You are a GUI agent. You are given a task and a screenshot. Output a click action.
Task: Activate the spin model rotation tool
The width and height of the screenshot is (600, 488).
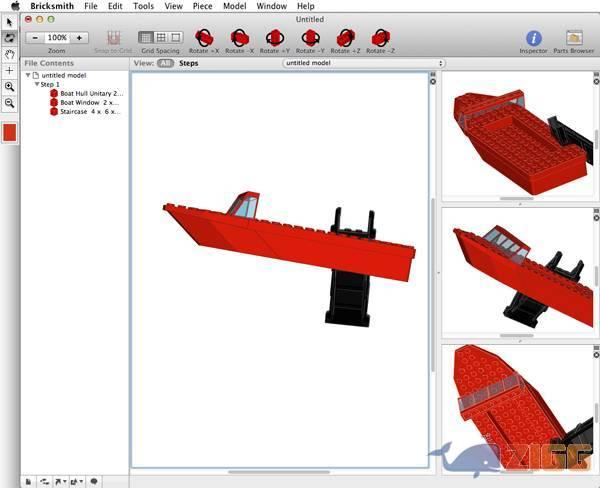[x=10, y=37]
